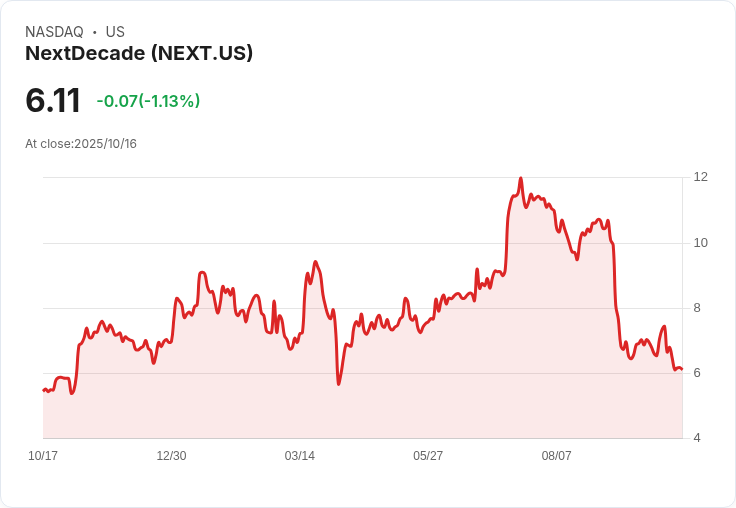Click the 08/07 date axis label
Image resolution: width=736 pixels, height=508 pixels.
tap(556, 456)
